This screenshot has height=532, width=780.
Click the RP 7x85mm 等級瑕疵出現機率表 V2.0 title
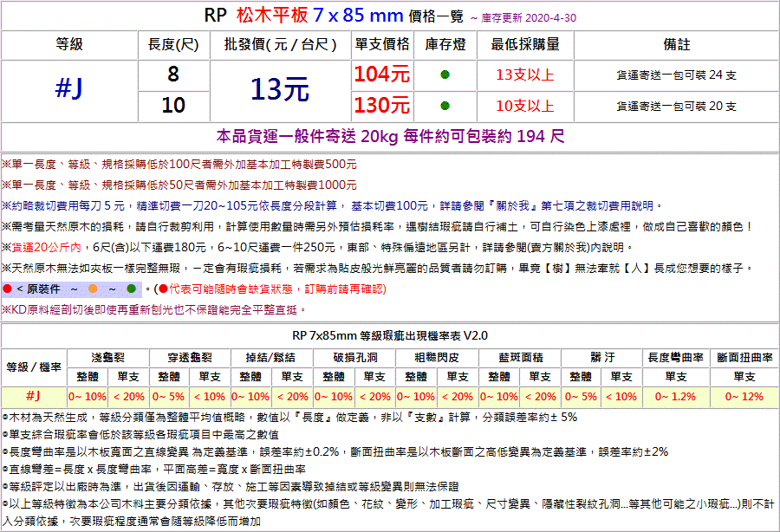[x=390, y=335]
